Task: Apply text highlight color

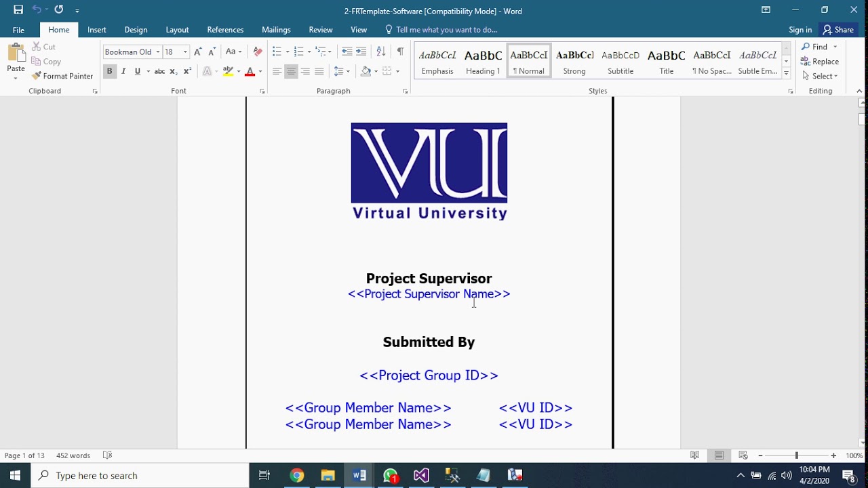Action: click(228, 71)
